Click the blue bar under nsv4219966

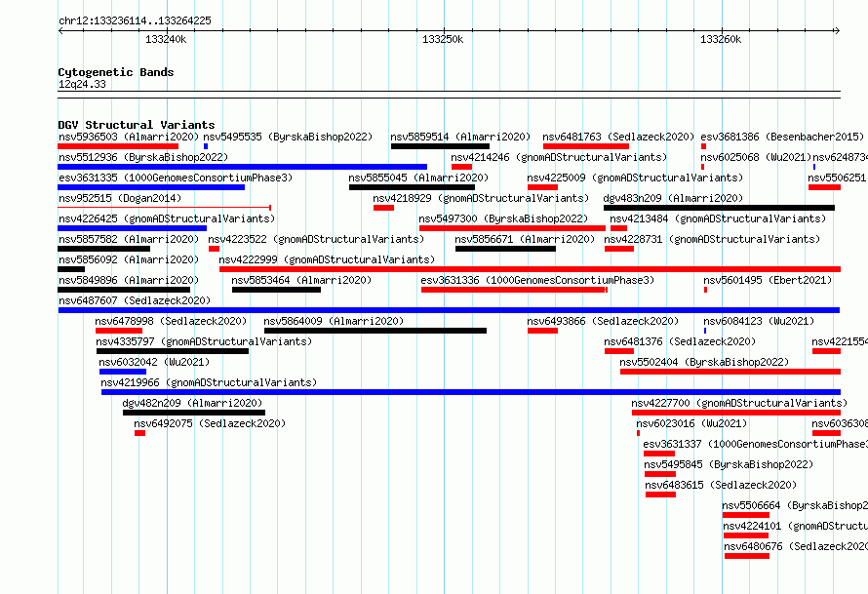point(471,392)
